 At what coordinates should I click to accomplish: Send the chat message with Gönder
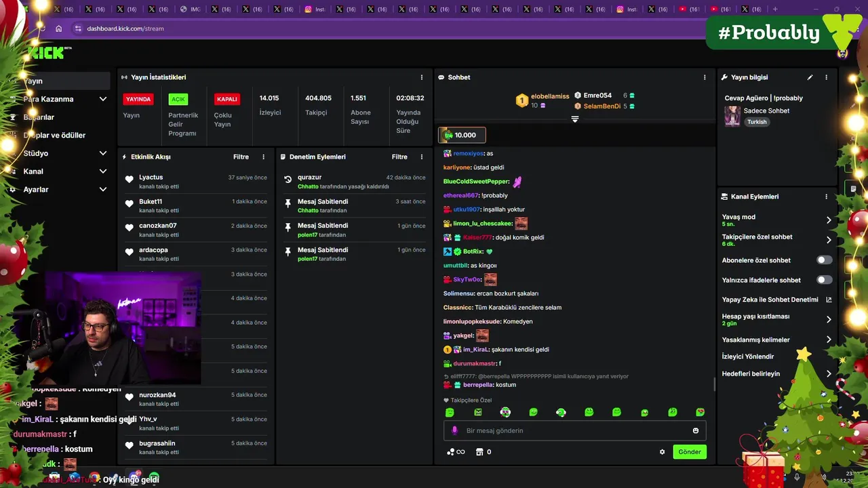tap(690, 452)
